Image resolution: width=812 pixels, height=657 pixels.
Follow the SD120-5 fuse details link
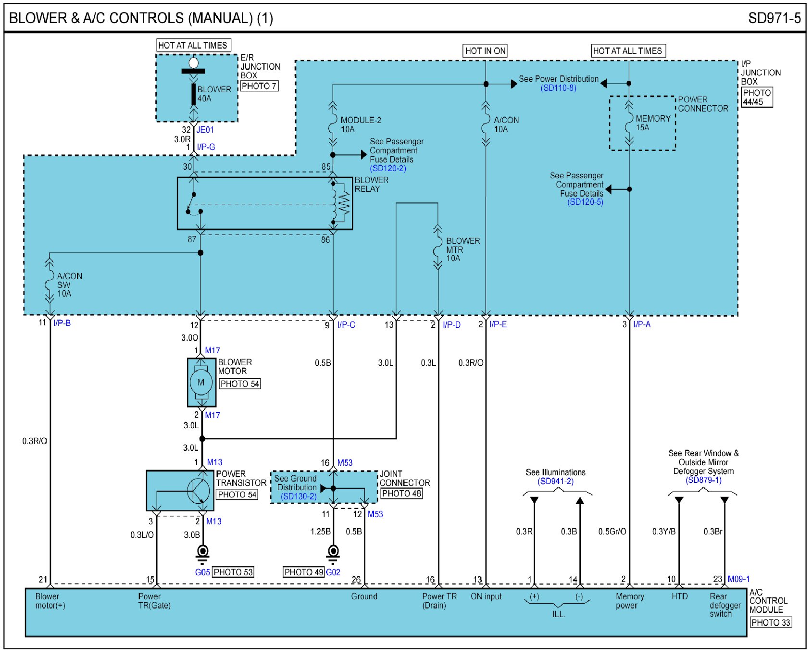click(585, 202)
